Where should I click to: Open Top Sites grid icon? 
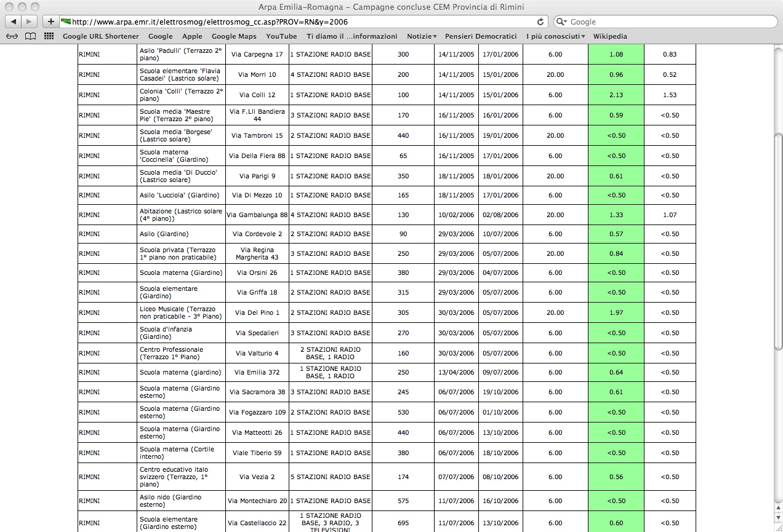(x=49, y=36)
